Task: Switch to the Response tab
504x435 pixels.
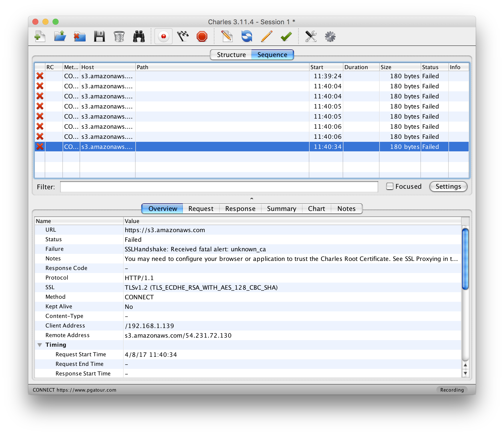Action: coord(240,209)
